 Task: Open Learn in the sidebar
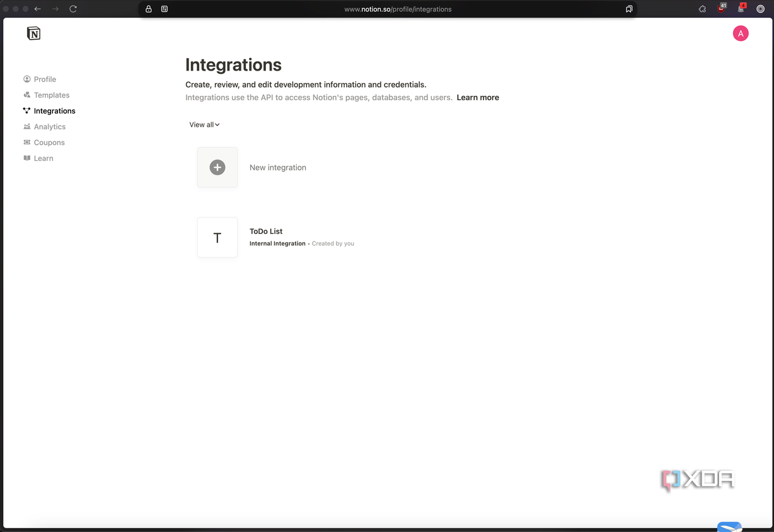[38, 158]
